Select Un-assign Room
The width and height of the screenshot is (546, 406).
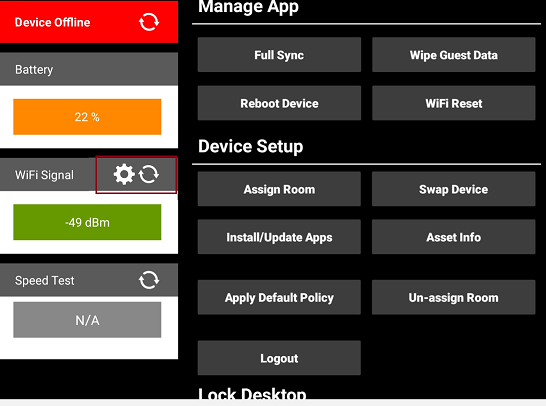click(x=453, y=297)
